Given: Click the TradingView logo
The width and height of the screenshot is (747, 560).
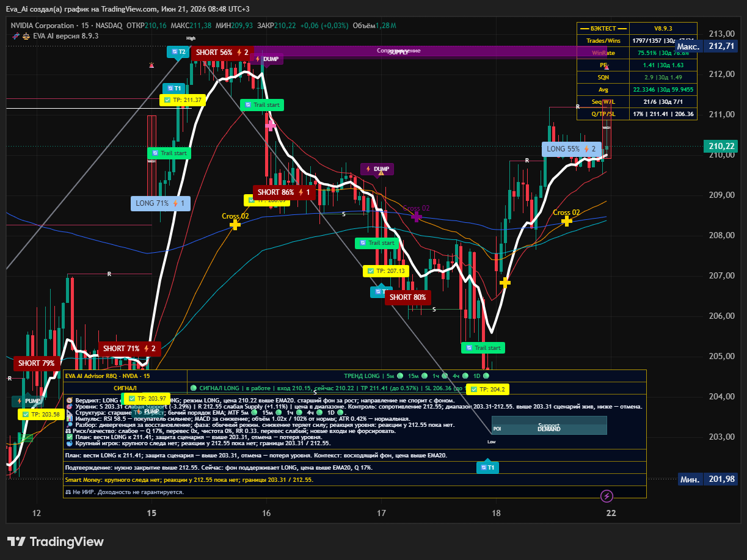Looking at the screenshot, I should coord(55,542).
